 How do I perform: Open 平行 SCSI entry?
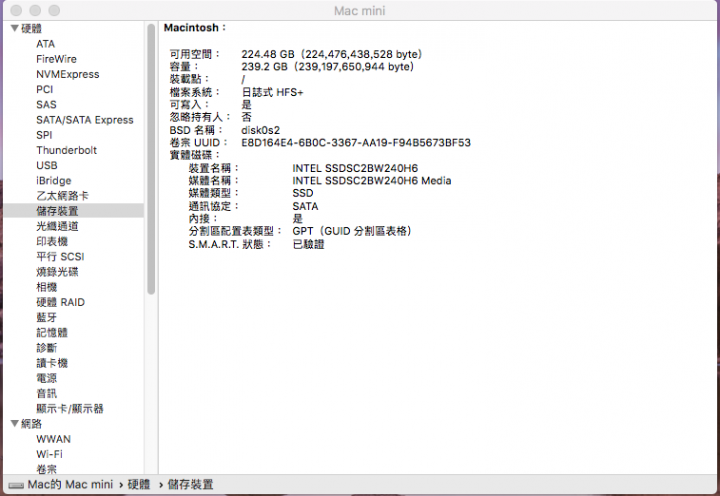point(60,256)
